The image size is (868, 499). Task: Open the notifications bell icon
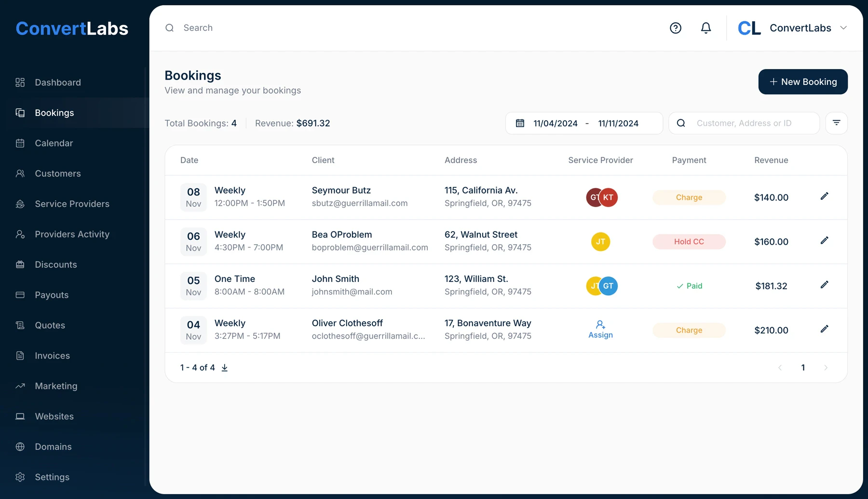point(705,28)
